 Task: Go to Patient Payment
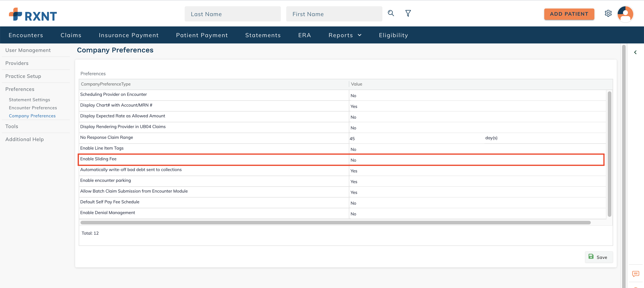pyautogui.click(x=202, y=35)
